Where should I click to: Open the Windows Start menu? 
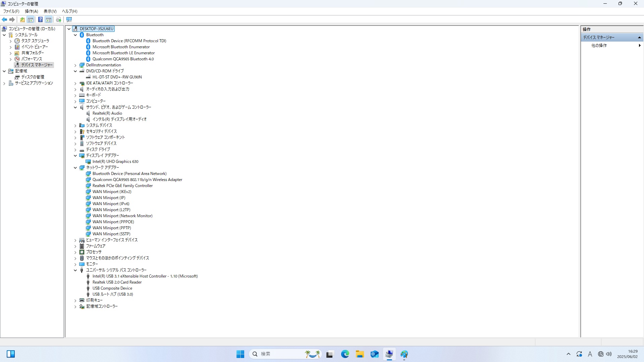pyautogui.click(x=240, y=354)
